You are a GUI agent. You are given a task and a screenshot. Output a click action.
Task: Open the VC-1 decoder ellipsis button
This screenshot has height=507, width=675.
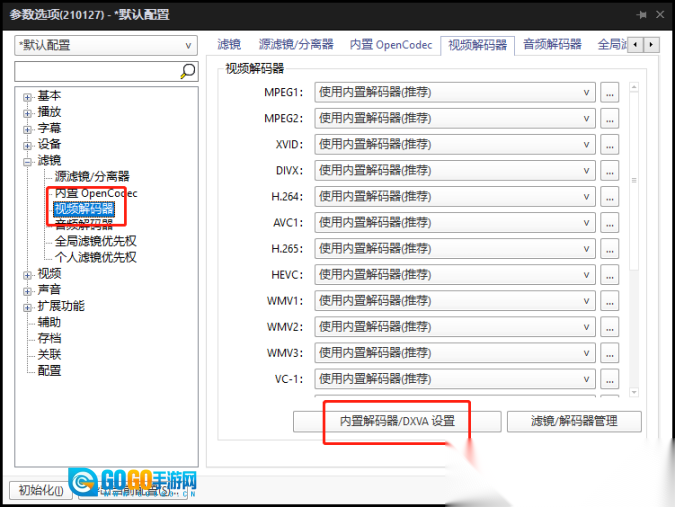(x=610, y=378)
